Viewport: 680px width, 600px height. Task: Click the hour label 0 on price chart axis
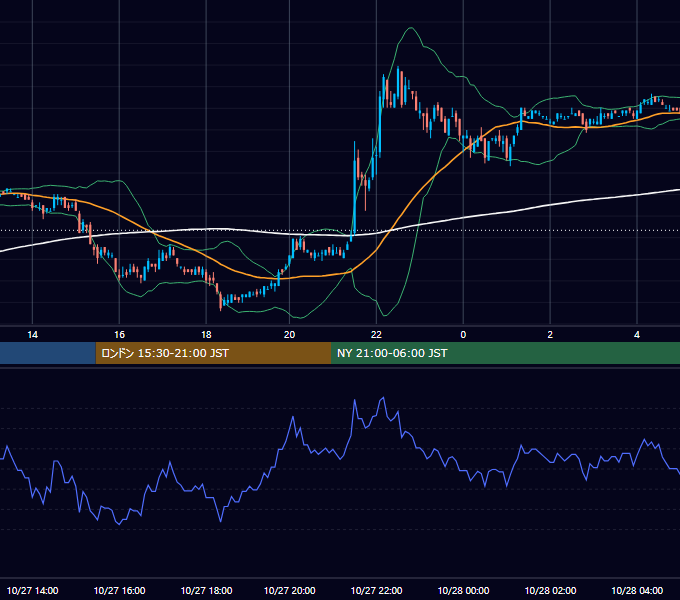(x=463, y=335)
